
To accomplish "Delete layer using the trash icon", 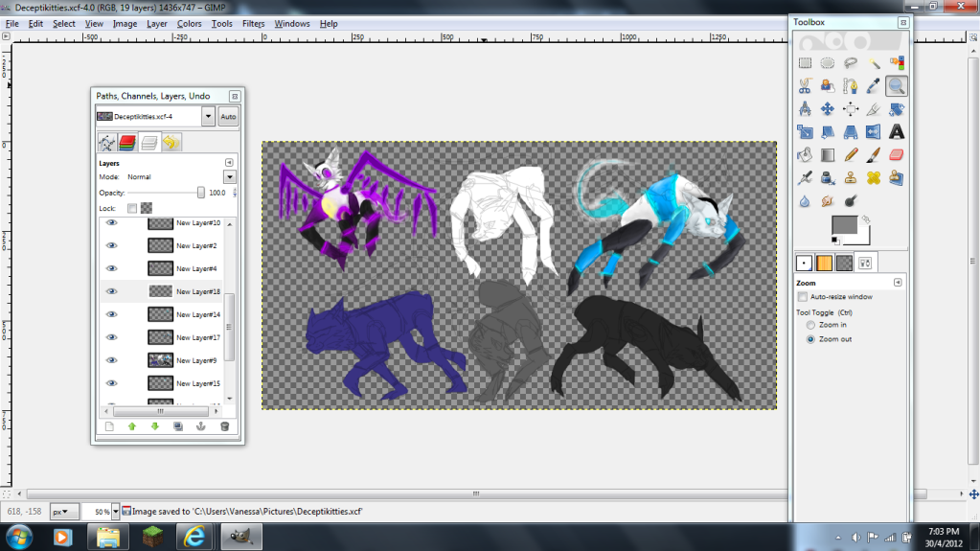I will pyautogui.click(x=224, y=426).
